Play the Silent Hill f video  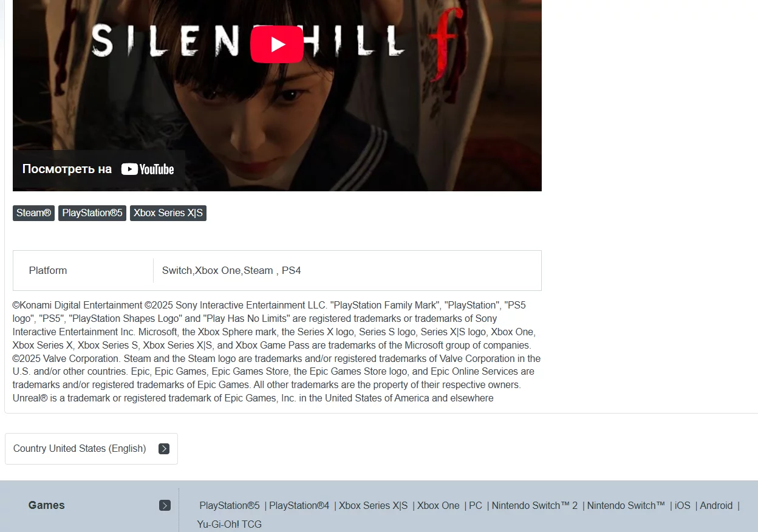[x=277, y=44]
